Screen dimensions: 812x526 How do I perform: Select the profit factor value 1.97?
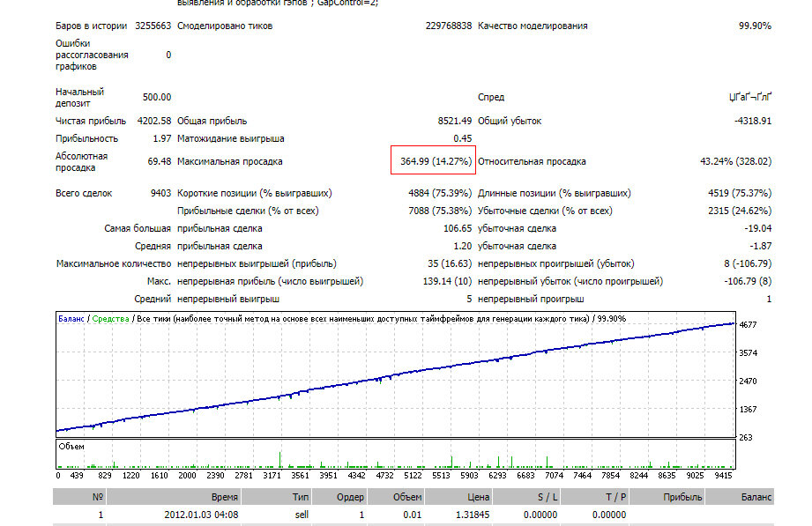coord(162,138)
